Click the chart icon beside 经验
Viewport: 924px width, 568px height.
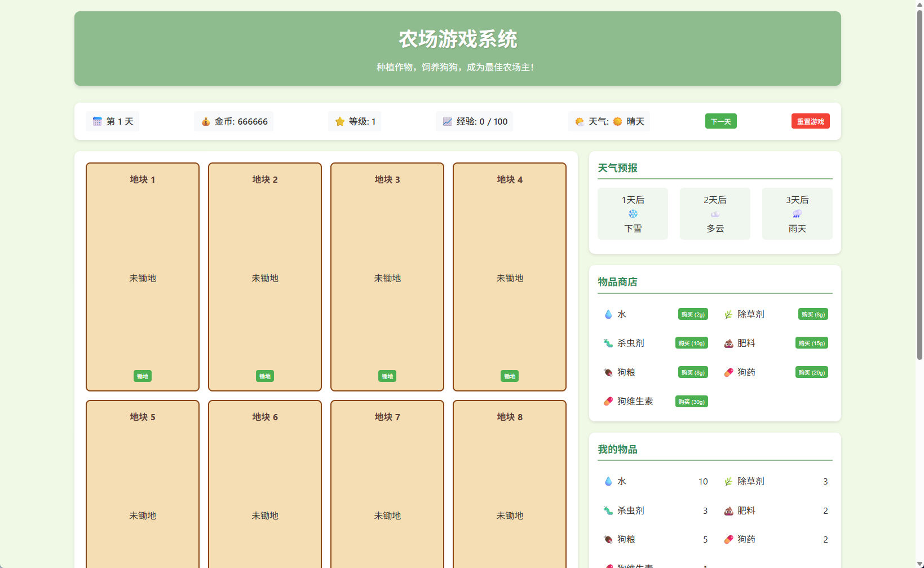tap(448, 121)
